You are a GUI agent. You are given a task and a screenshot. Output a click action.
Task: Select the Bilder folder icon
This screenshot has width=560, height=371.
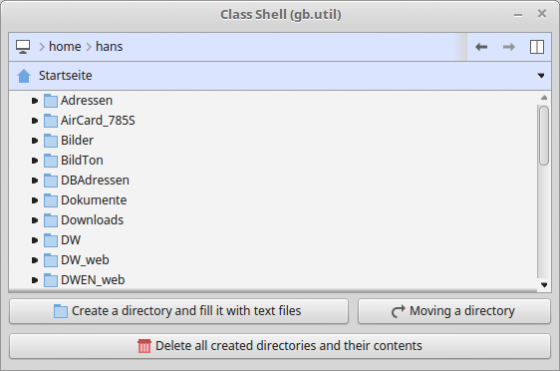pos(51,140)
